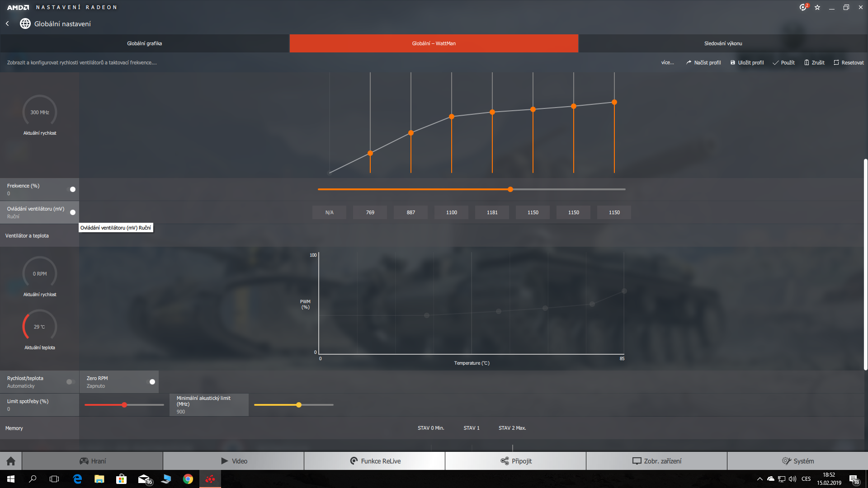
Task: Toggle Frekvence (%) switch
Action: [71, 189]
